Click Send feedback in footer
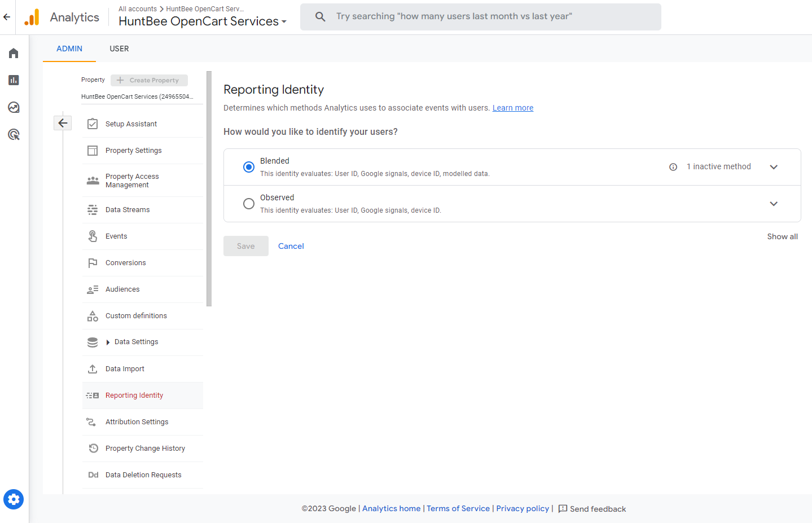The image size is (812, 523). point(592,509)
